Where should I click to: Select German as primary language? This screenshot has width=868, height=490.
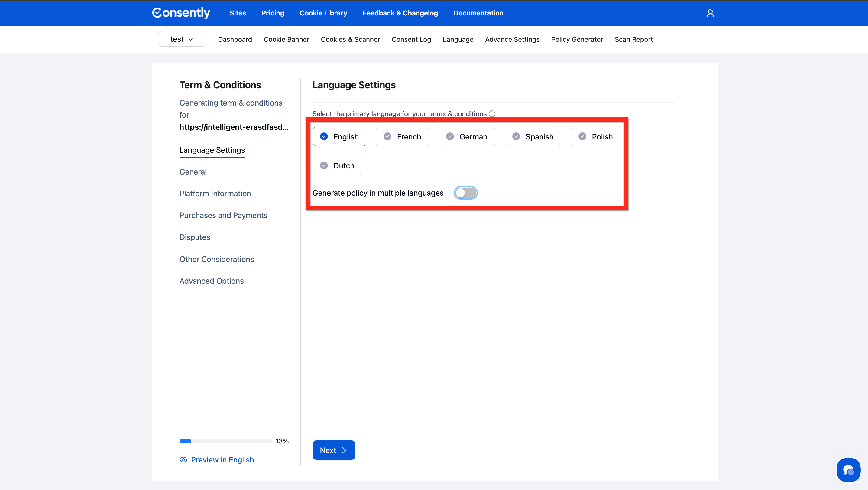(x=466, y=137)
